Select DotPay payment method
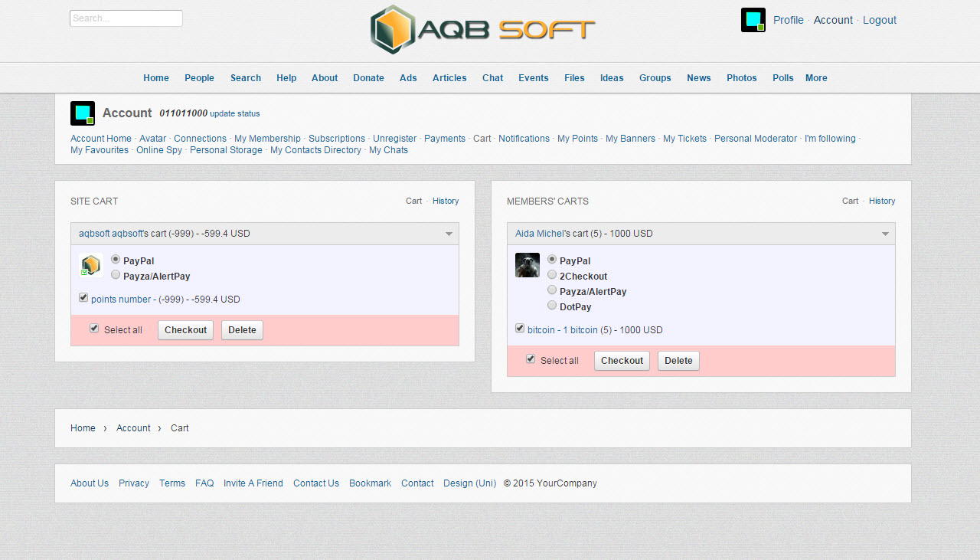Viewport: 980px width, 560px height. point(552,306)
